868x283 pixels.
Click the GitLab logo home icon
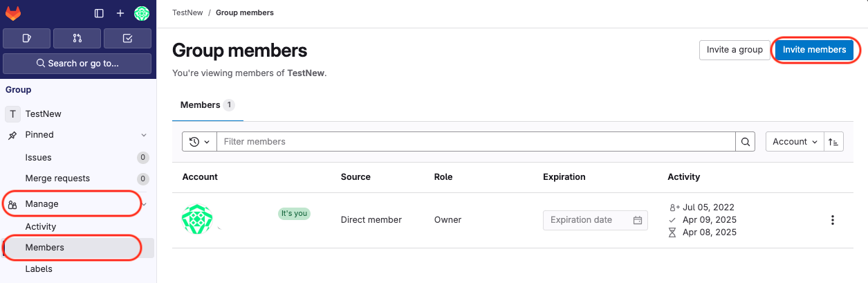13,13
